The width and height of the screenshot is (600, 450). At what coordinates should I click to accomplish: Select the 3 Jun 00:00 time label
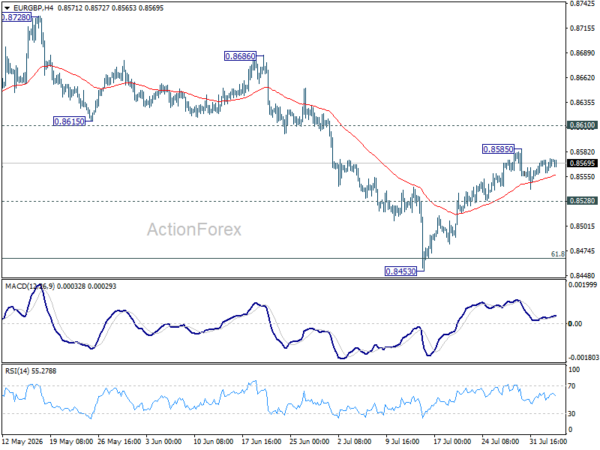click(x=165, y=441)
